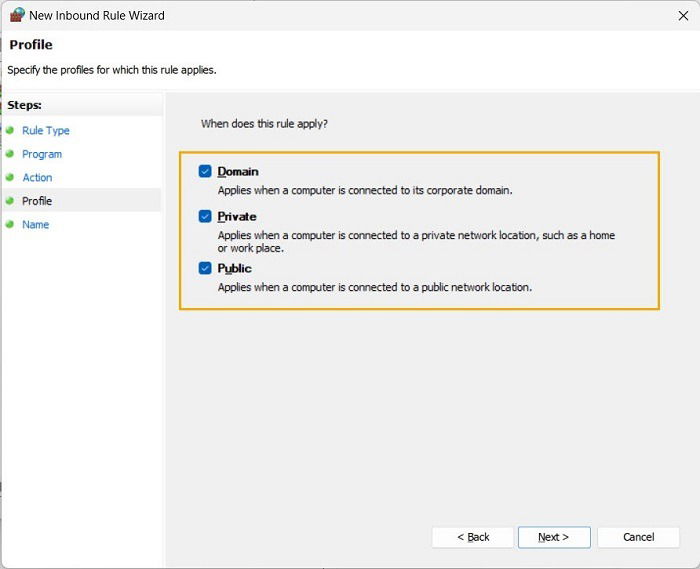Click the firewall wizard icon in title bar
This screenshot has width=700, height=569.
pyautogui.click(x=17, y=15)
